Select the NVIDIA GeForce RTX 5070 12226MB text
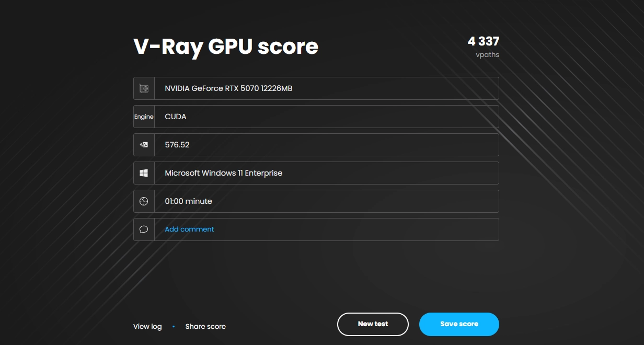The image size is (644, 345). (x=228, y=88)
